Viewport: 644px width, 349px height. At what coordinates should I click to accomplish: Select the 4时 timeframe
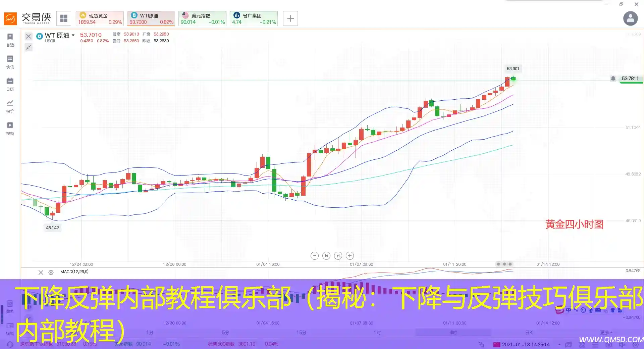coord(453,332)
